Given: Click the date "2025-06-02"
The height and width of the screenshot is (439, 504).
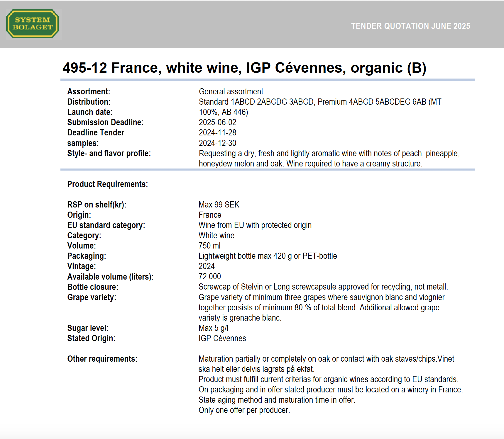Looking at the screenshot, I should [217, 122].
